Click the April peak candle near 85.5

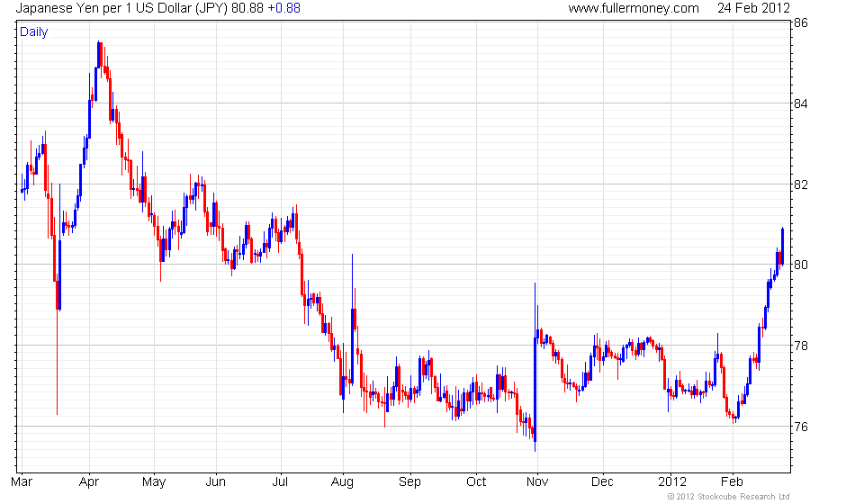[99, 55]
